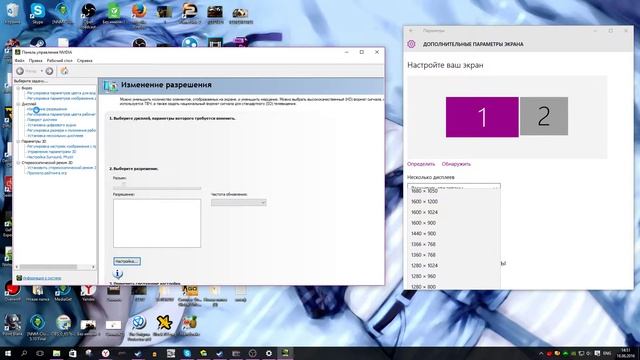The width and height of the screenshot is (640, 360).
Task: Select Поворот дисплея in the task tree
Action: (42, 120)
